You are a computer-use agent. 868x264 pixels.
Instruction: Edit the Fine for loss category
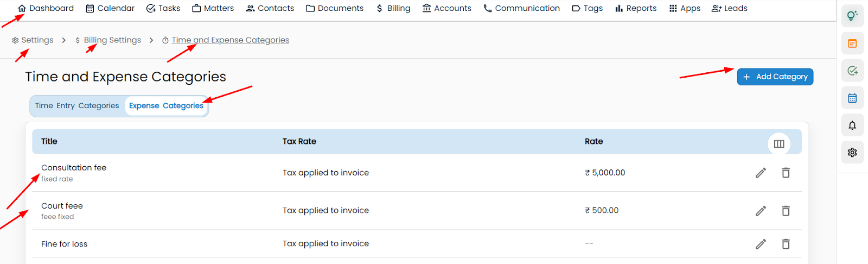coord(761,244)
